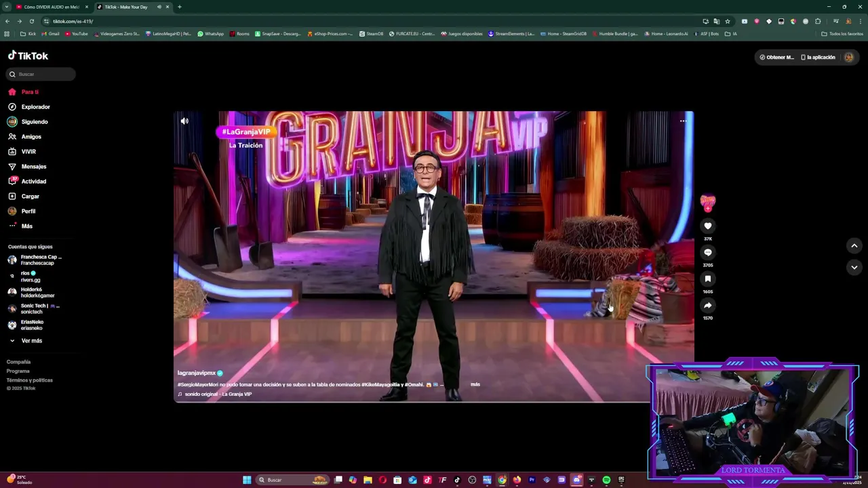Go to next video with down arrow

pyautogui.click(x=854, y=267)
